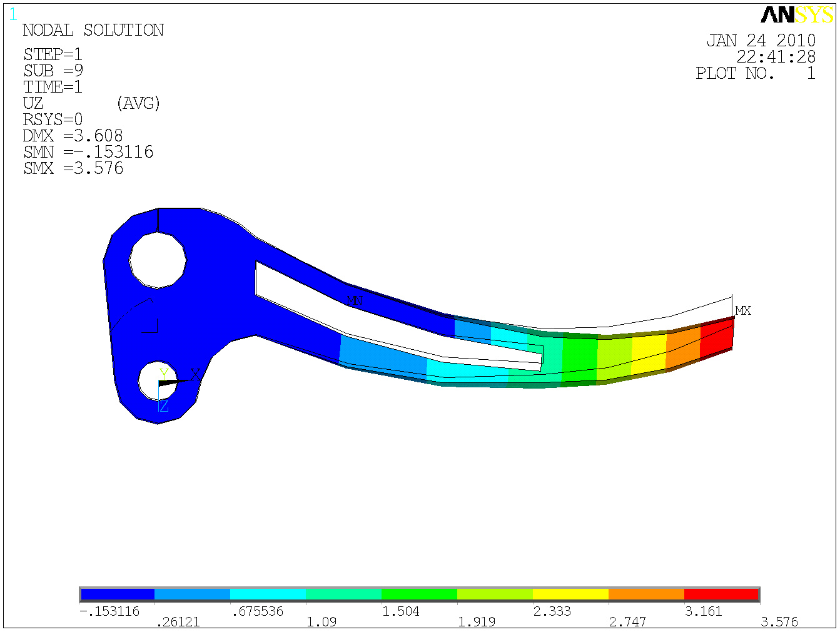Image resolution: width=840 pixels, height=632 pixels.
Task: Click the light blue legend band
Action: [x=192, y=594]
